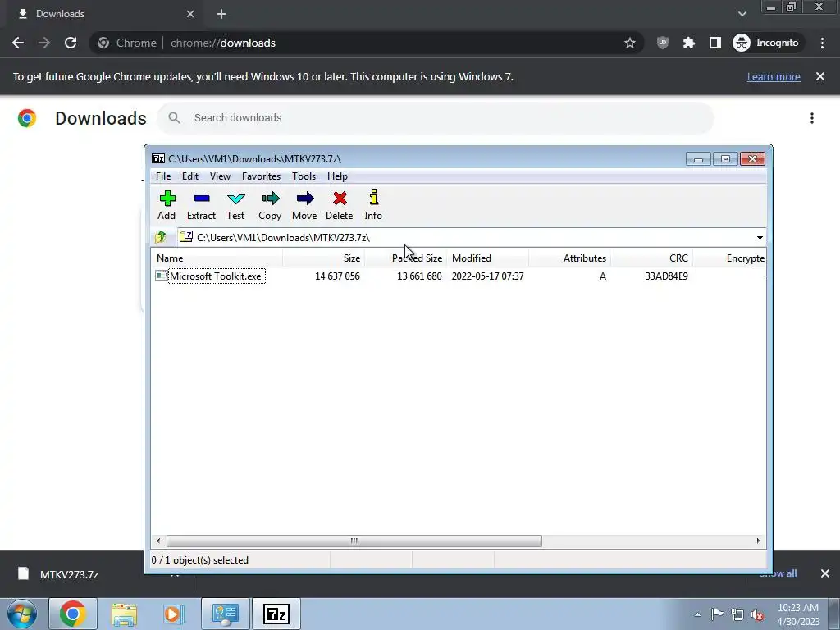The width and height of the screenshot is (840, 630).
Task: Bookmark this page with the star icon
Action: (630, 43)
